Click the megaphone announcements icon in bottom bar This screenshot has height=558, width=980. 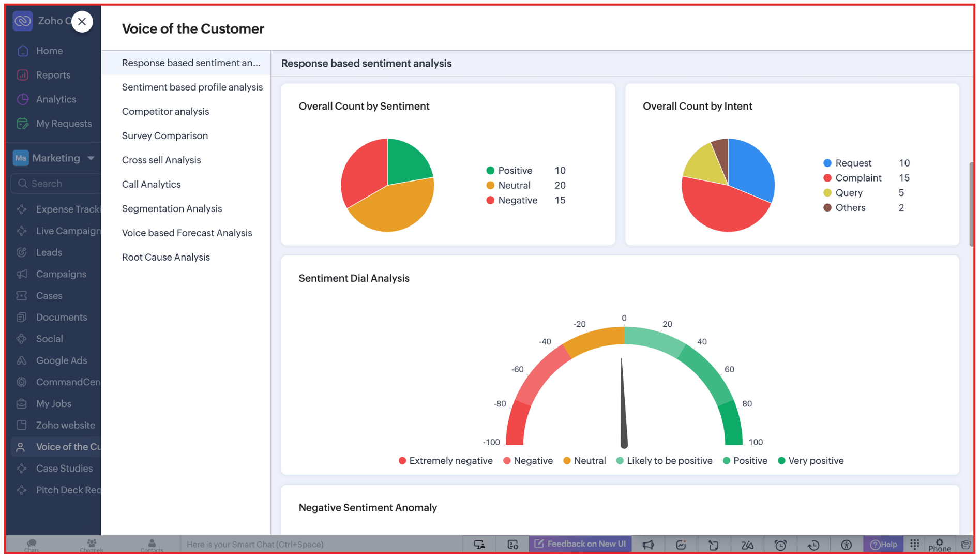(x=648, y=545)
